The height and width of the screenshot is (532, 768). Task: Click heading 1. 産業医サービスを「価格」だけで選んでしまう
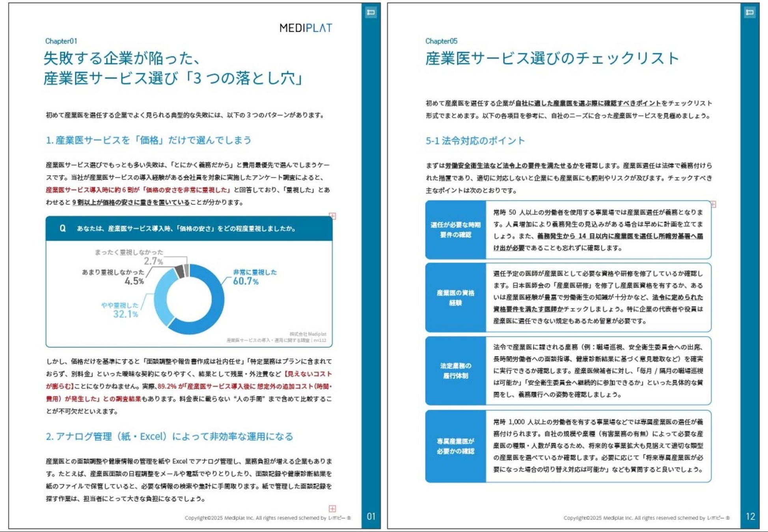149,140
